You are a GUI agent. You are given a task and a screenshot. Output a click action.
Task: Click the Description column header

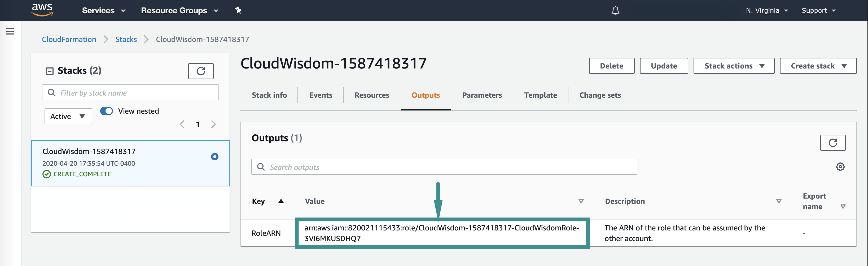coord(625,201)
